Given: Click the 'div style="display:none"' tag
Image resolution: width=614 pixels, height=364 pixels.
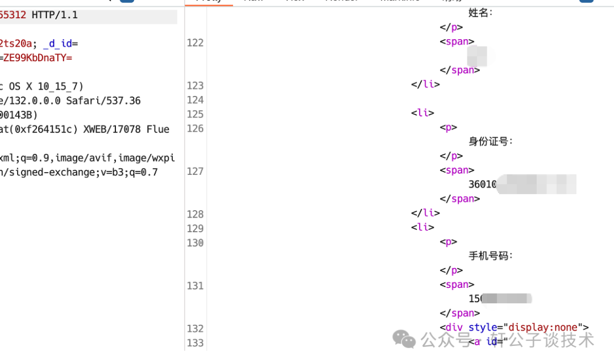Looking at the screenshot, I should pos(514,328).
